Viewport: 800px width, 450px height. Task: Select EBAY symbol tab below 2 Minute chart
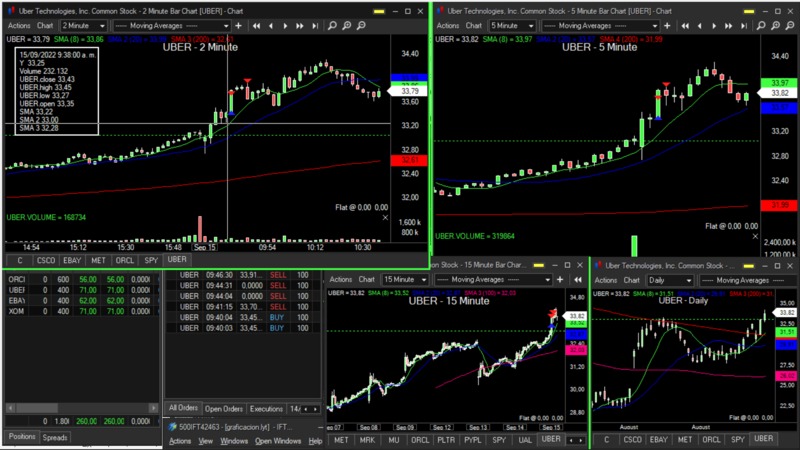[x=74, y=260]
